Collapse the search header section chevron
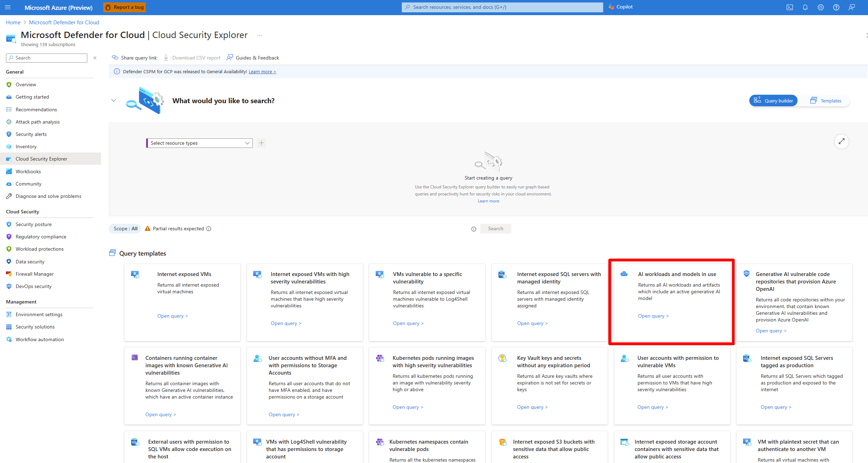Viewport: 868px width, 463px height. pos(113,100)
